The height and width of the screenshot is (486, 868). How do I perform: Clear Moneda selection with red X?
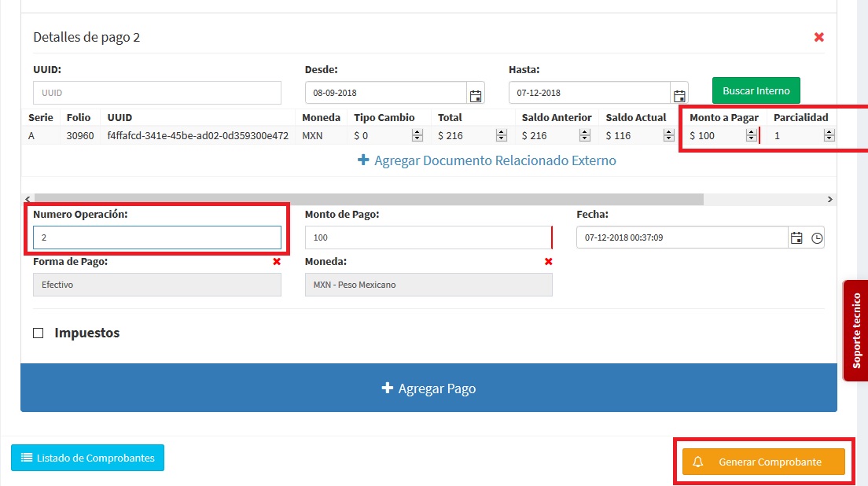click(548, 262)
